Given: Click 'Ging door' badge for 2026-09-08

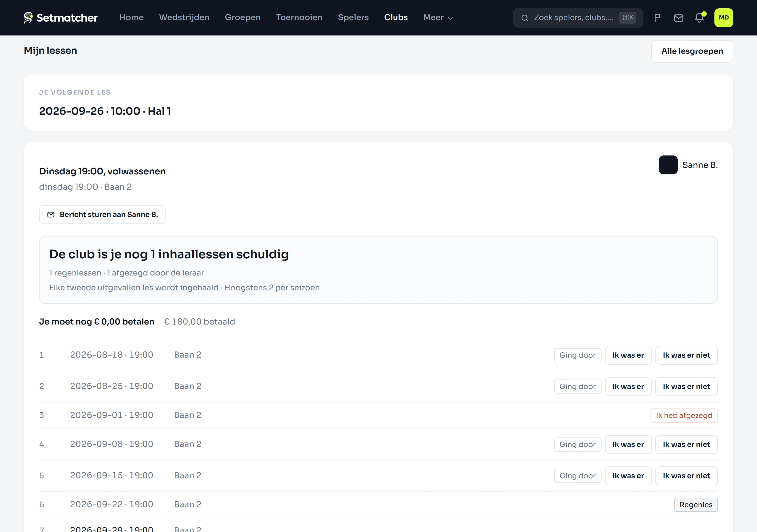Looking at the screenshot, I should pyautogui.click(x=577, y=444).
